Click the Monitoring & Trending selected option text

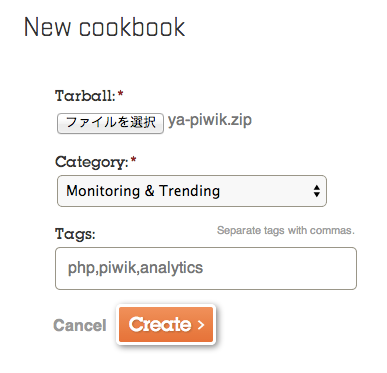(143, 191)
